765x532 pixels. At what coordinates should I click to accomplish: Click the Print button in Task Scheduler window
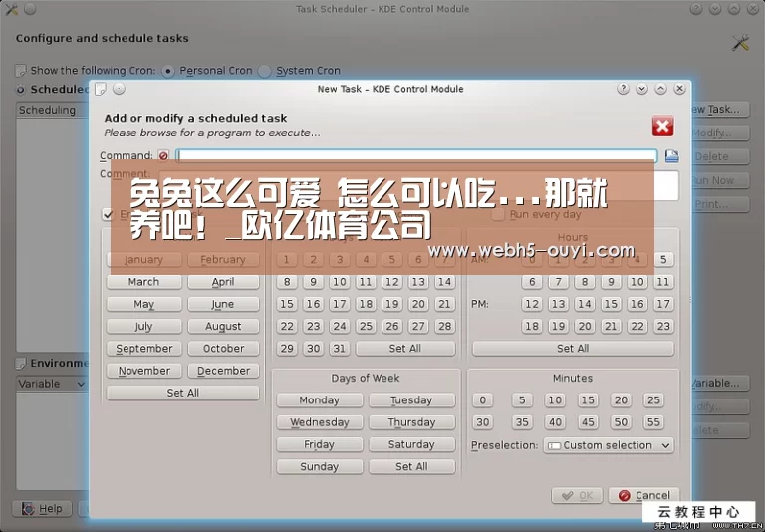coord(720,204)
